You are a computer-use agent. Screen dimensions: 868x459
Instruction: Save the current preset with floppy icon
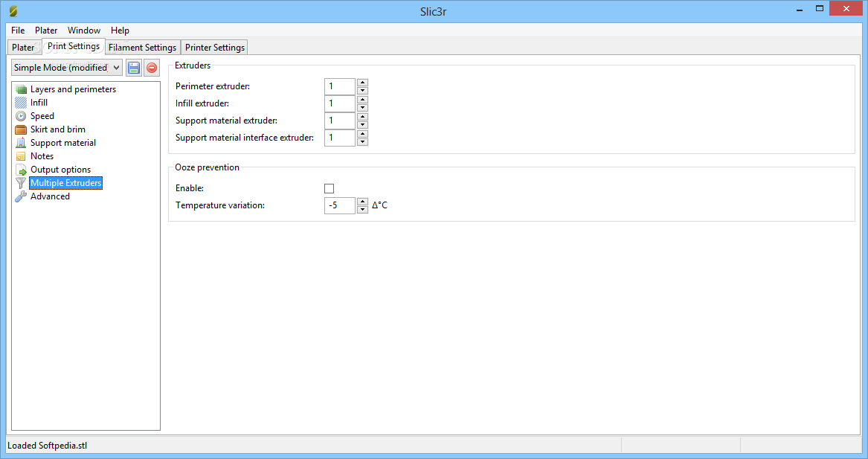[133, 68]
